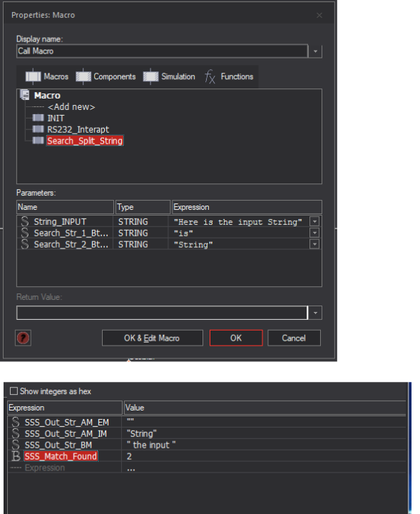
Task: Switch to the Macros tab
Action: tap(47, 76)
